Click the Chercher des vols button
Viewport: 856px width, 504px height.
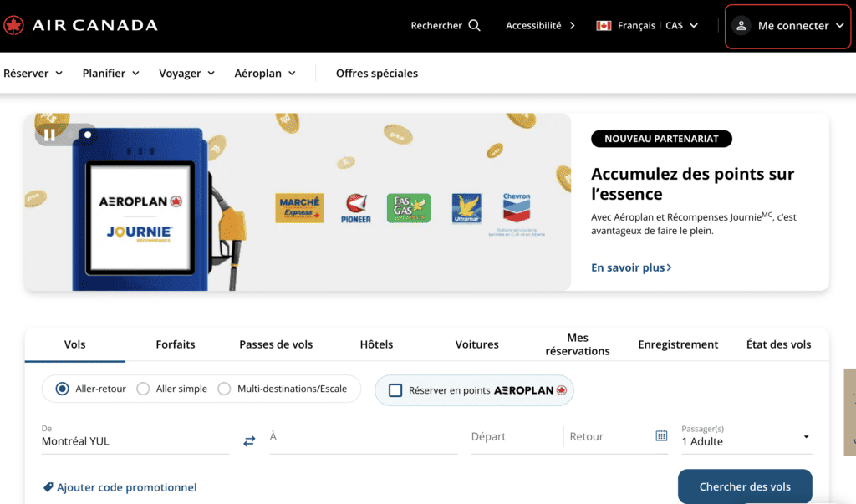[x=744, y=486]
